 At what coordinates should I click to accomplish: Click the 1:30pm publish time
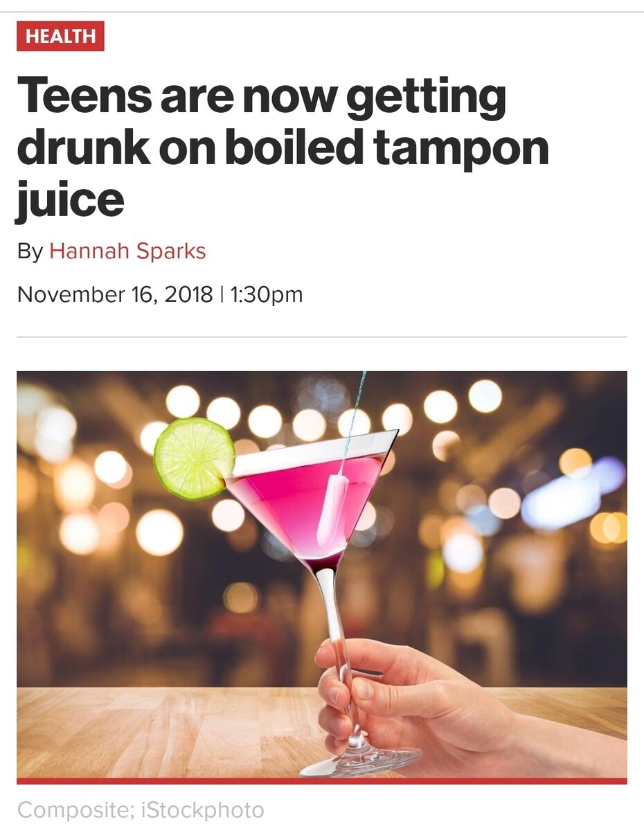tap(265, 294)
